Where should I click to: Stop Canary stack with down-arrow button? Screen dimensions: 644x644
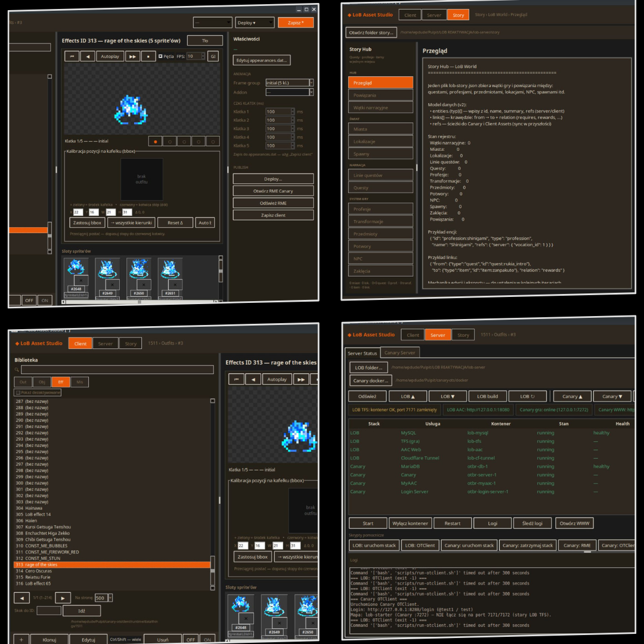point(612,397)
